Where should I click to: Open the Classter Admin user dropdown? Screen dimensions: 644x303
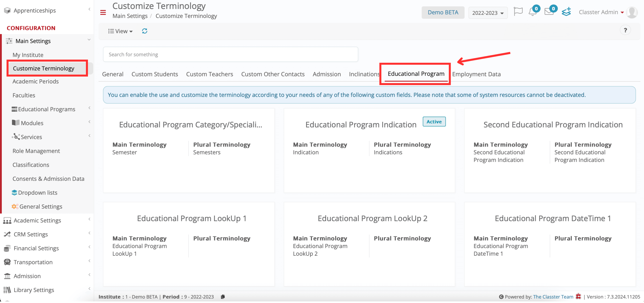click(601, 12)
